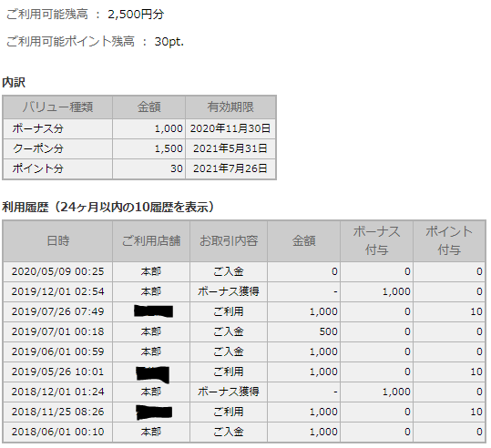Click the お取引内容 column header

[x=229, y=240]
